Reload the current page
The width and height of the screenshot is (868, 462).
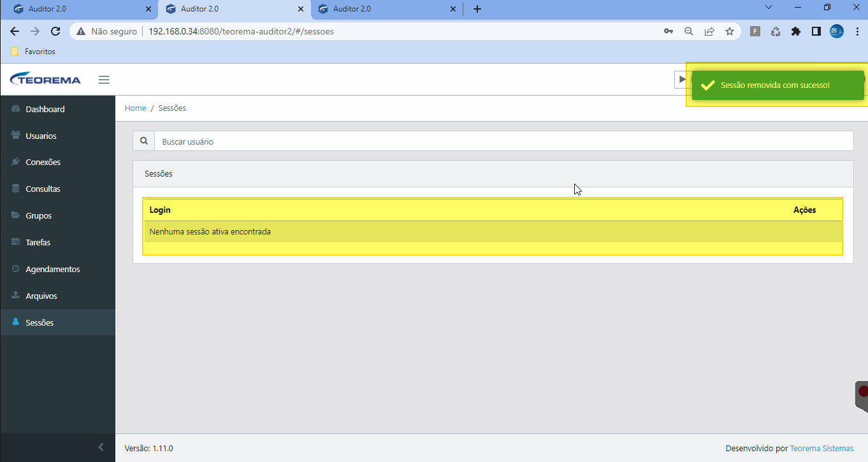pyautogui.click(x=55, y=31)
